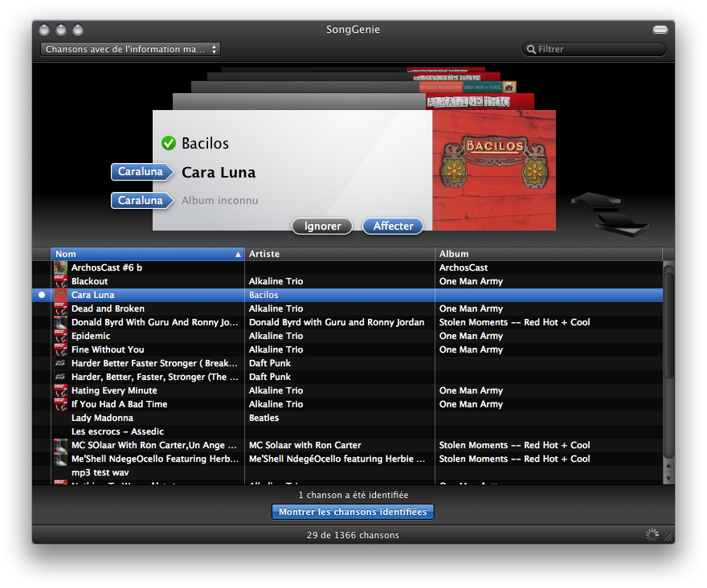Select the Dead and Broken row
Viewport: 707px width, 588px height.
347,309
